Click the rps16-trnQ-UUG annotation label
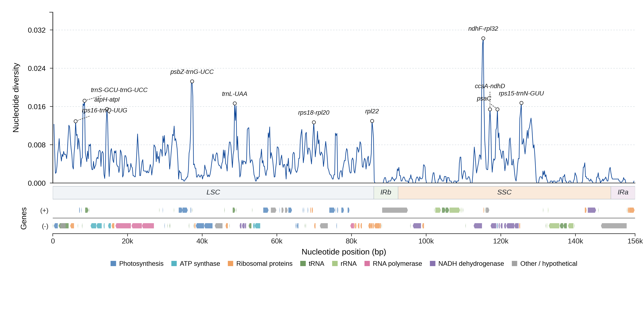644x313 pixels. [x=104, y=110]
